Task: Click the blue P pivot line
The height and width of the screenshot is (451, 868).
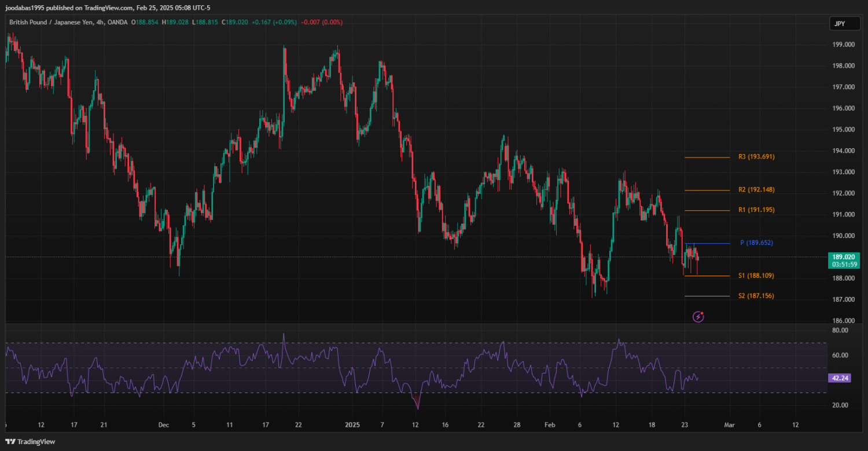Action: [707, 243]
